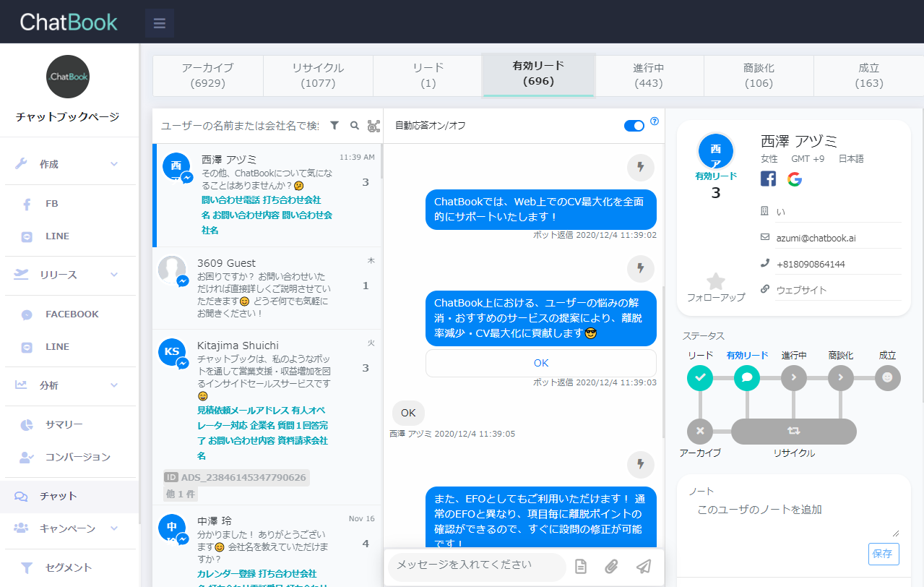The image size is (924, 587).
Task: Click the search magnifier icon
Action: [x=355, y=125]
